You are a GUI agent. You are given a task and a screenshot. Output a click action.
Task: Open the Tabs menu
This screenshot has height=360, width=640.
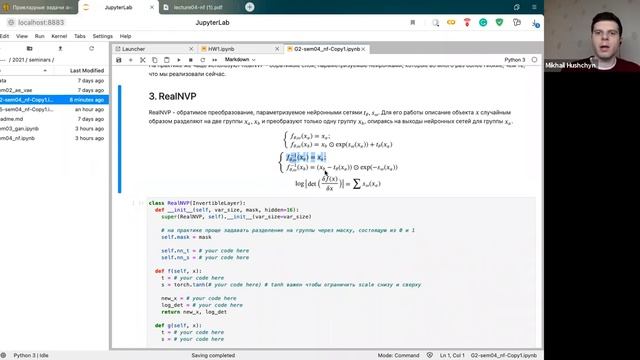[80, 36]
